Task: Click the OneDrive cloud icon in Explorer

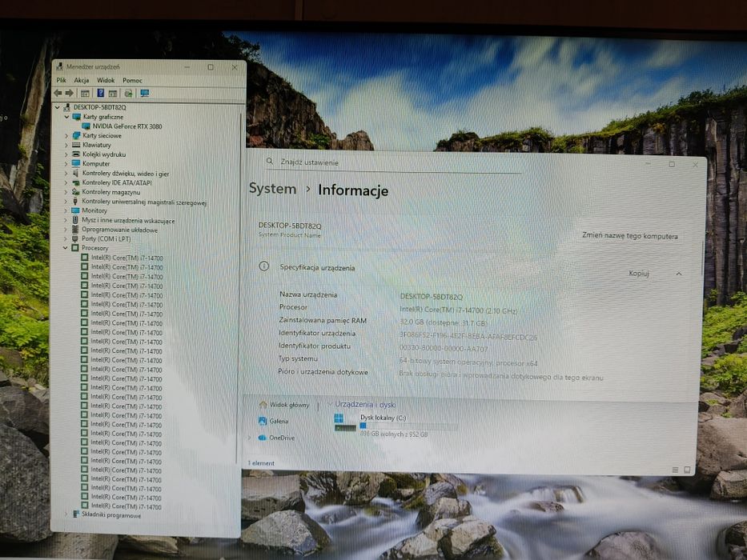Action: [x=262, y=438]
